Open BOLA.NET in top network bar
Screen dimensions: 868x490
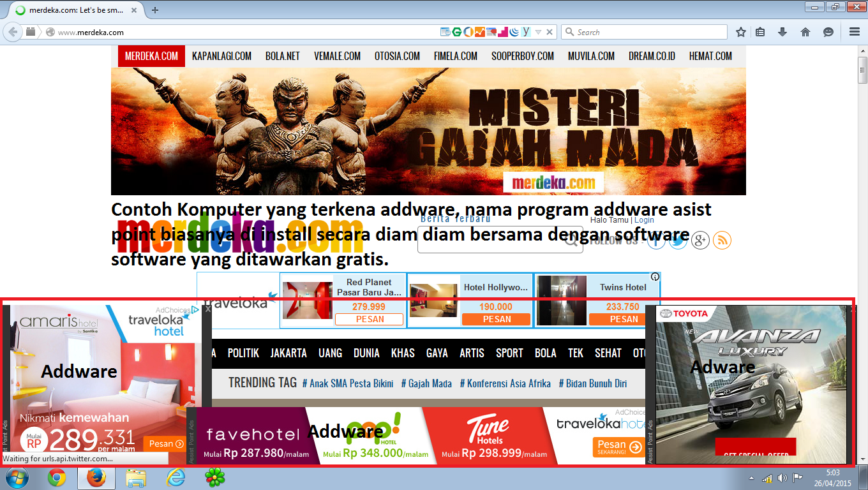click(x=283, y=56)
